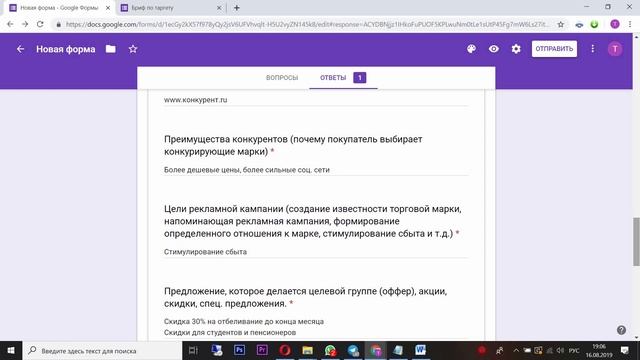The width and height of the screenshot is (640, 360).
Task: Click the green browser extension icon
Action: pos(594,24)
